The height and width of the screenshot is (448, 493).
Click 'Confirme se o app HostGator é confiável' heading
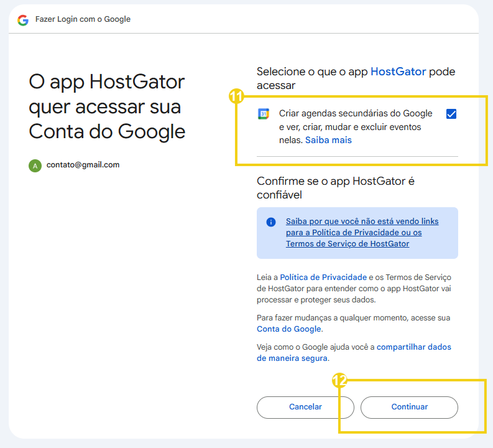point(336,188)
